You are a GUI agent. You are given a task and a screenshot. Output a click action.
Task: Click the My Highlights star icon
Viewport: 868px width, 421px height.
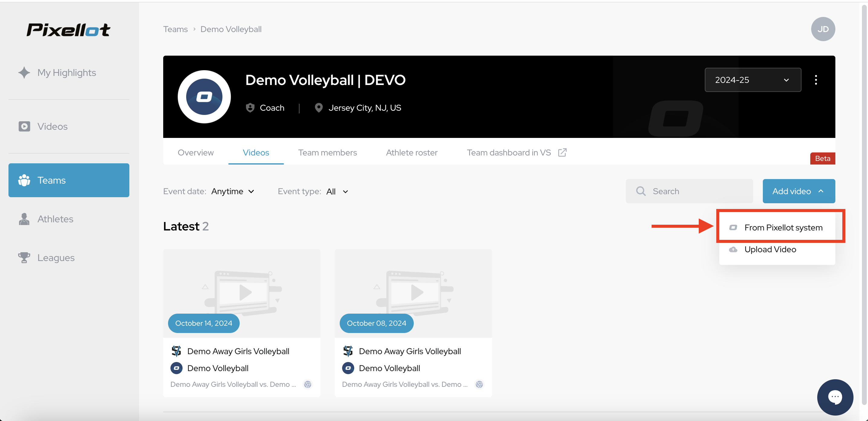(24, 73)
